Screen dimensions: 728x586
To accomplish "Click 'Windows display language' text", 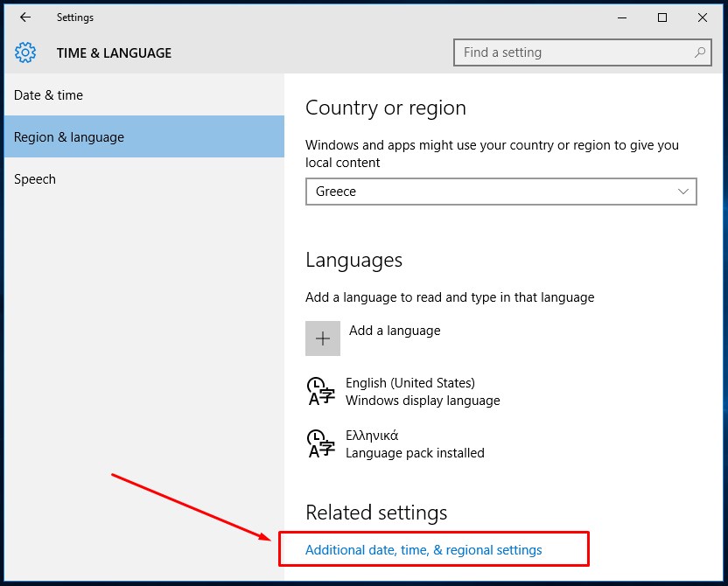I will coord(423,400).
